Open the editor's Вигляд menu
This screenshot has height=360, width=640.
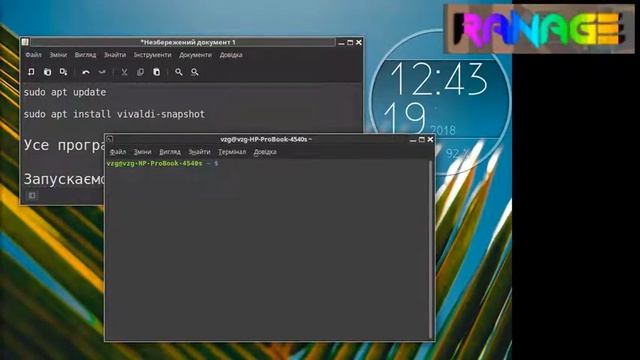[85, 55]
